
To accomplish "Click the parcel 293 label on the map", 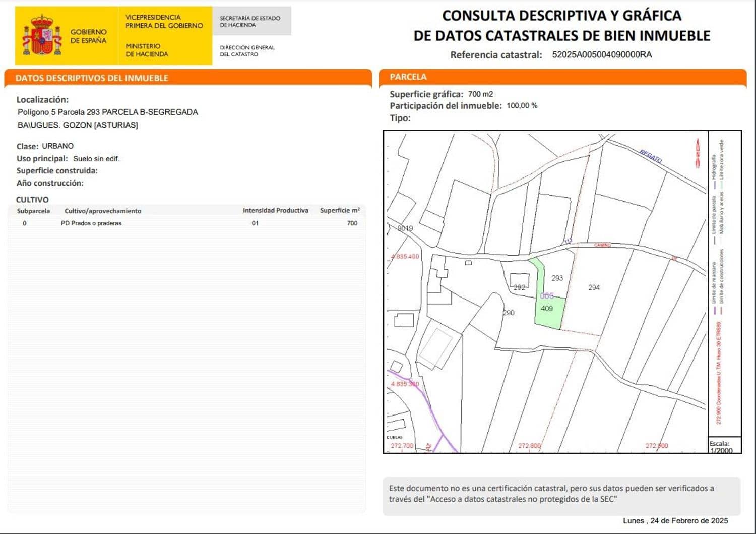I will click(557, 277).
